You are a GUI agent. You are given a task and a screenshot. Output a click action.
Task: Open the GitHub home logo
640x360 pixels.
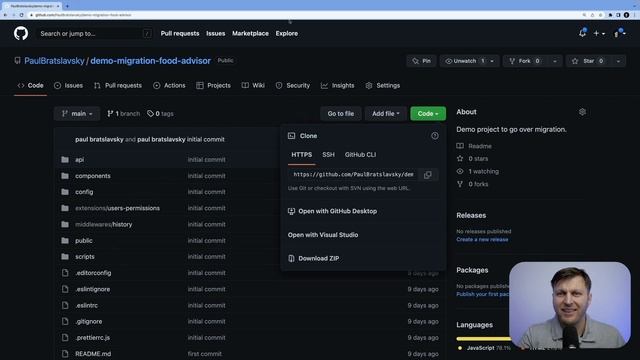pos(21,33)
